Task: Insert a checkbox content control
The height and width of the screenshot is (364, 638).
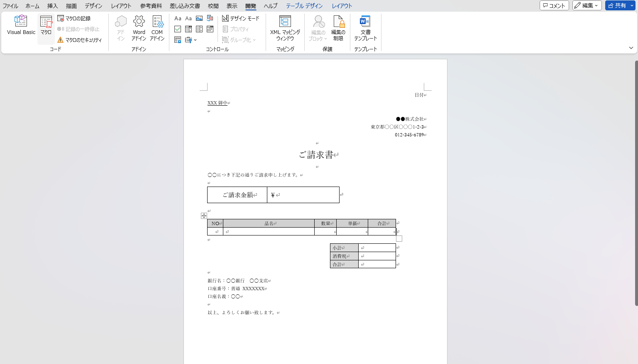Action: [177, 29]
